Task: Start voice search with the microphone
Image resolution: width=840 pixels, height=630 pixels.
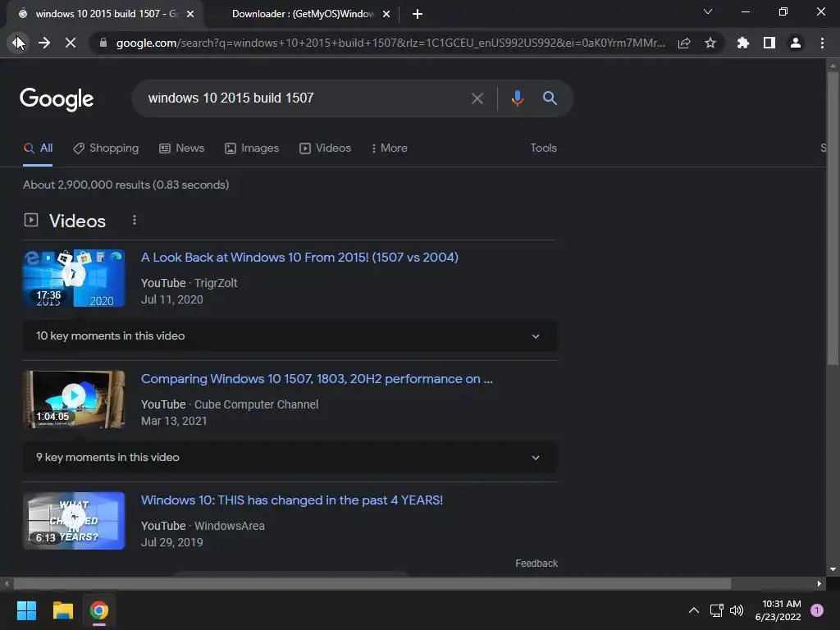Action: click(517, 98)
